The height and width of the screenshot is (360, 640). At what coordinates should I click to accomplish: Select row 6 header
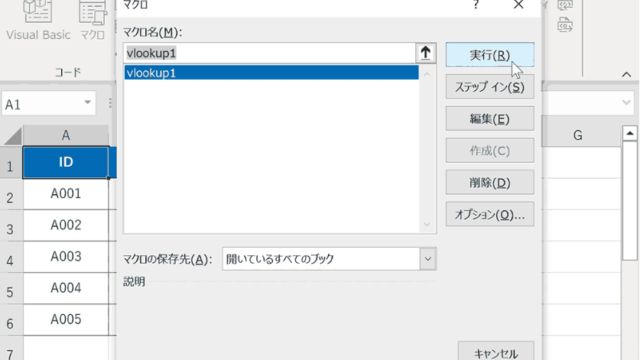click(10, 320)
